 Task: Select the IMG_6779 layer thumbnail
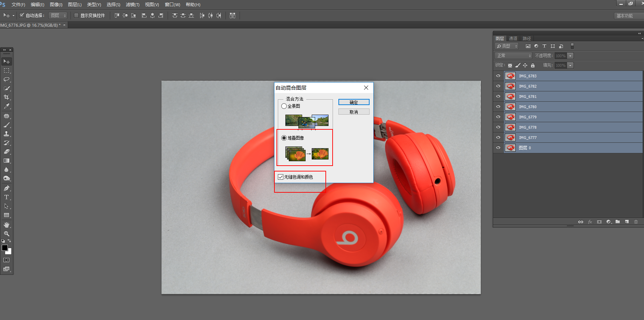510,117
